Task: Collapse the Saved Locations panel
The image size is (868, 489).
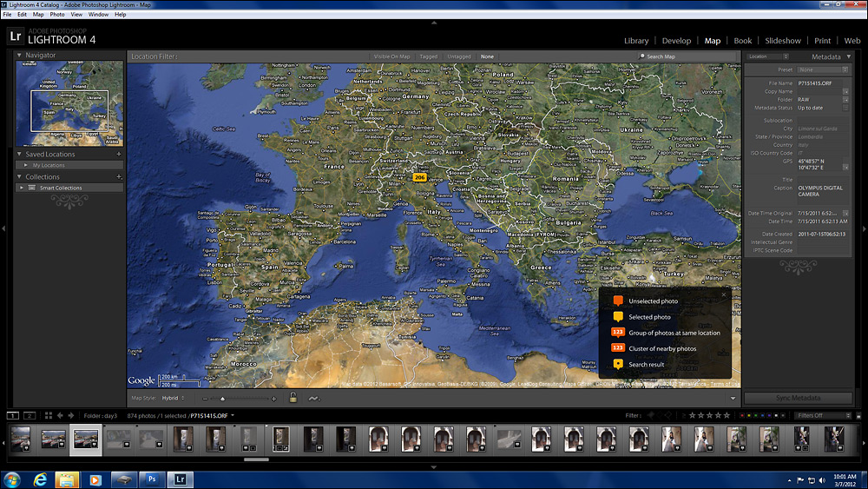Action: (19, 154)
